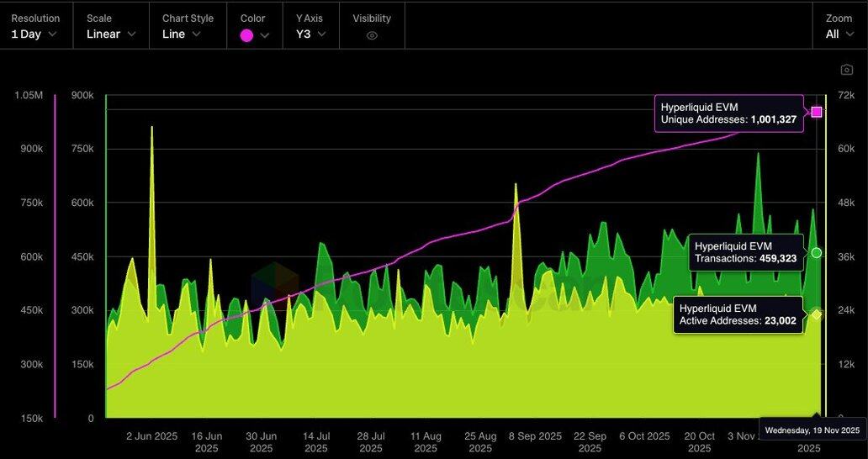This screenshot has width=868, height=459.
Task: Click the 1.05M Y-axis label
Action: 29,95
